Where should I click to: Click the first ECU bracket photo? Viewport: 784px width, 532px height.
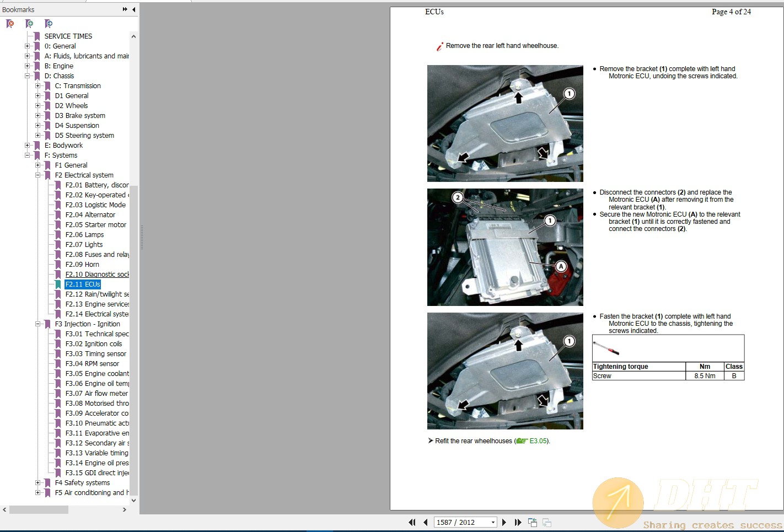(505, 123)
